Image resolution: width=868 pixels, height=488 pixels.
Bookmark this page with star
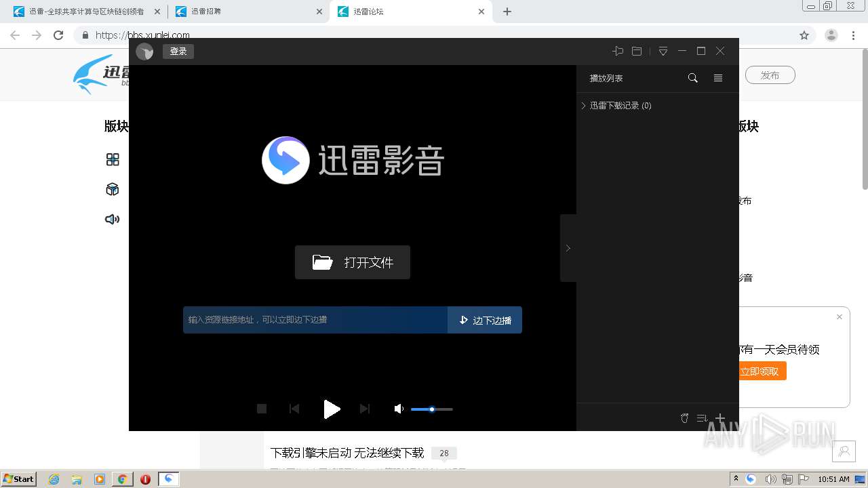tap(804, 35)
